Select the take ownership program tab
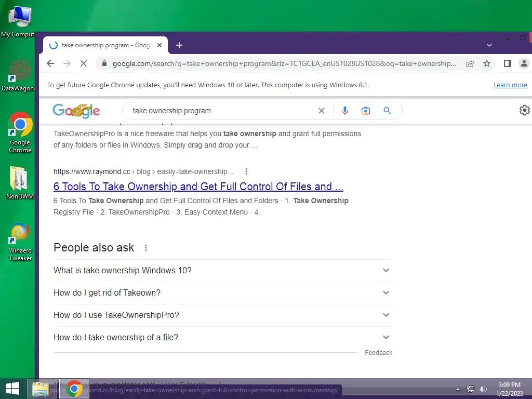 click(x=105, y=45)
